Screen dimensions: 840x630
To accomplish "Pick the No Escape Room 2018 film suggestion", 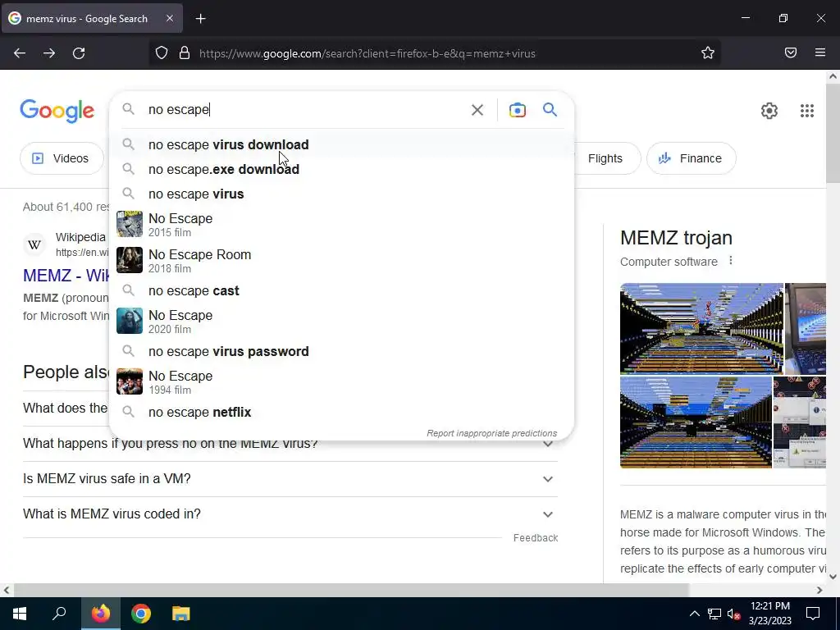I will coord(341,260).
